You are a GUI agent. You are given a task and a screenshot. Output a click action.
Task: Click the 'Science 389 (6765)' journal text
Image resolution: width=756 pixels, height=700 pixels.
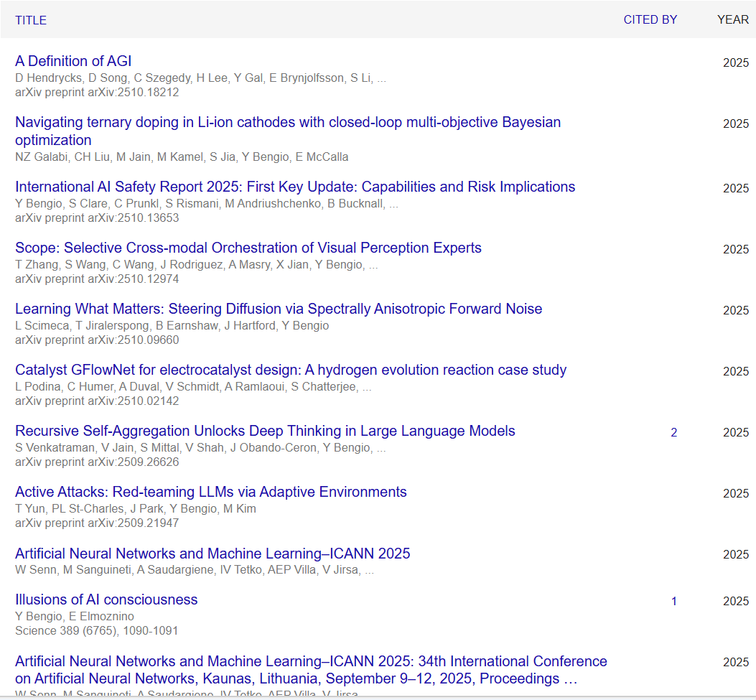click(x=97, y=630)
